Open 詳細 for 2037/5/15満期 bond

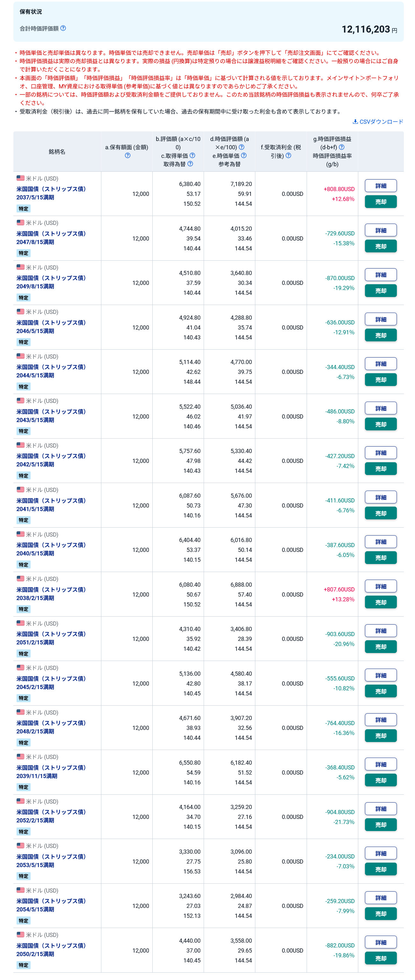tap(381, 186)
